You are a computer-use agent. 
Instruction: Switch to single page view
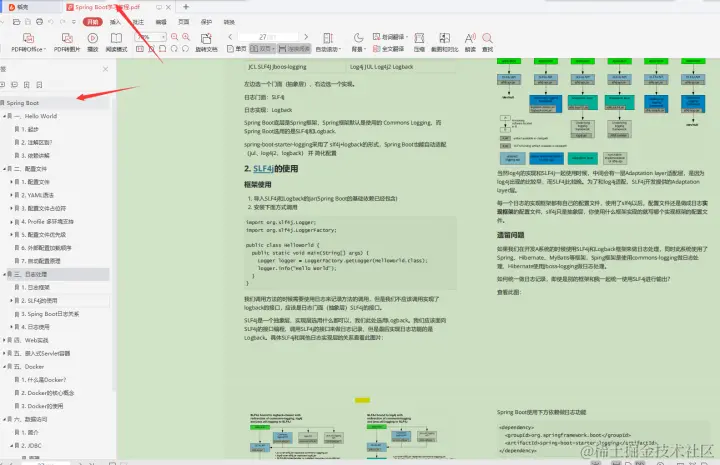coord(236,49)
